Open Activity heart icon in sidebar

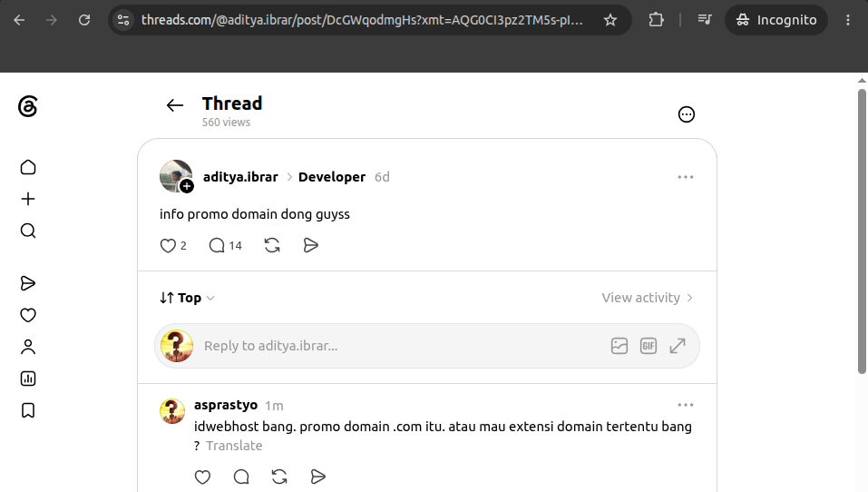coord(28,315)
